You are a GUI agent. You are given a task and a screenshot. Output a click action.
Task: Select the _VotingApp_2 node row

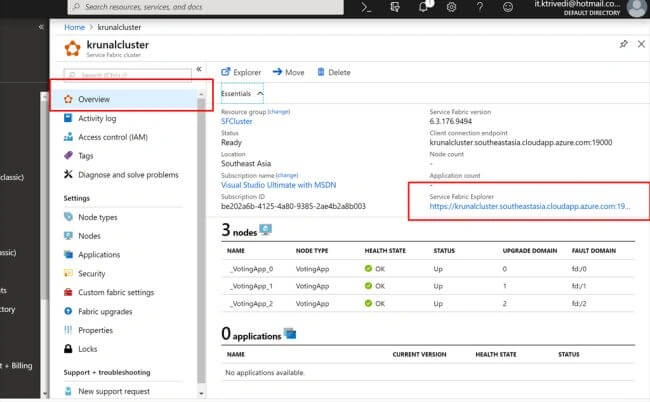(427, 303)
